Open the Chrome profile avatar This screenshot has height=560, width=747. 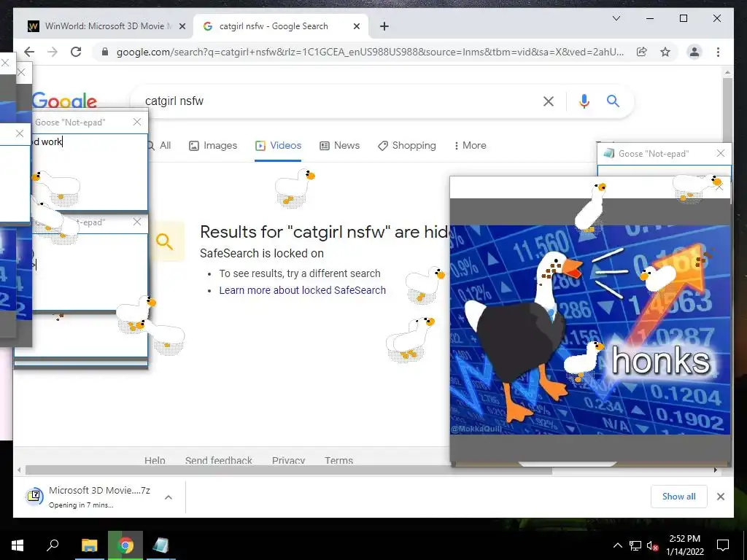pyautogui.click(x=694, y=52)
